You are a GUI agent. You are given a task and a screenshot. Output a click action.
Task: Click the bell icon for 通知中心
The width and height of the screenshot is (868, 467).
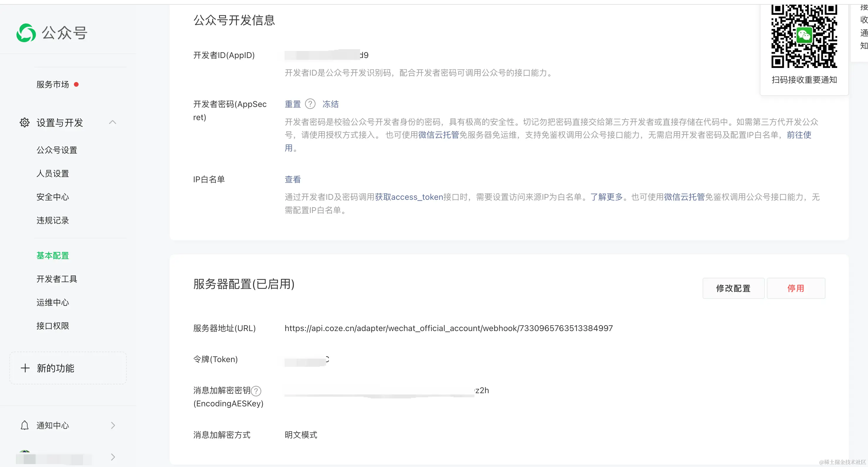click(x=25, y=425)
